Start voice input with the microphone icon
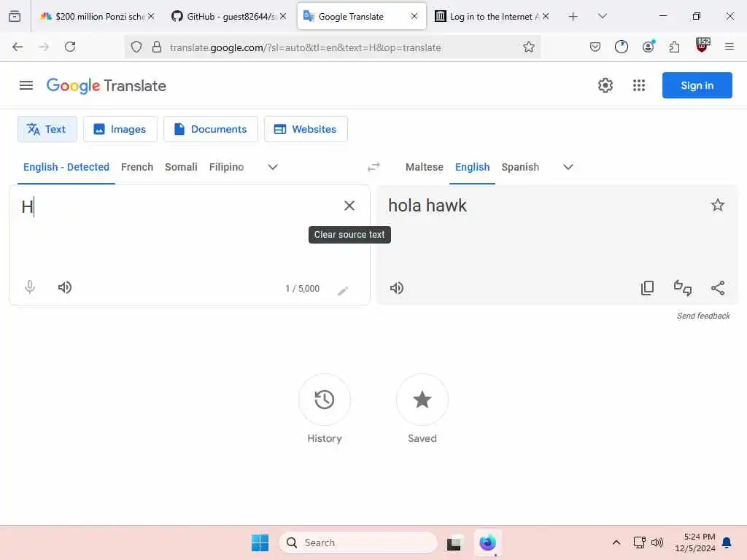This screenshot has width=747, height=560. pyautogui.click(x=29, y=287)
